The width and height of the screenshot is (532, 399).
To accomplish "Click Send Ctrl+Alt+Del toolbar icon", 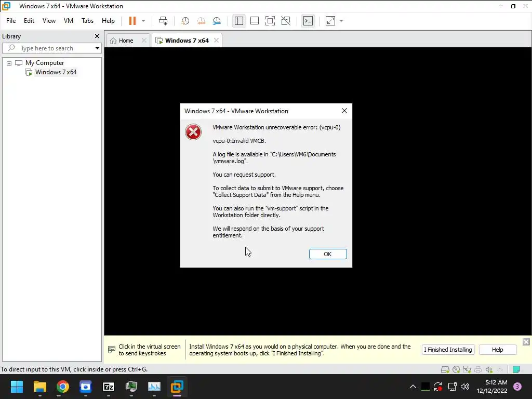I will click(x=163, y=21).
